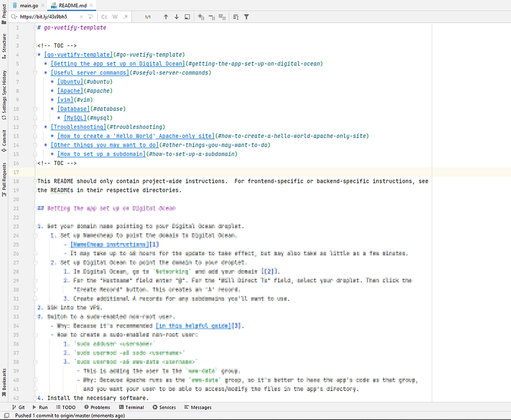Open the Git tool window
Viewport: 511px width, 420px height.
click(18, 407)
